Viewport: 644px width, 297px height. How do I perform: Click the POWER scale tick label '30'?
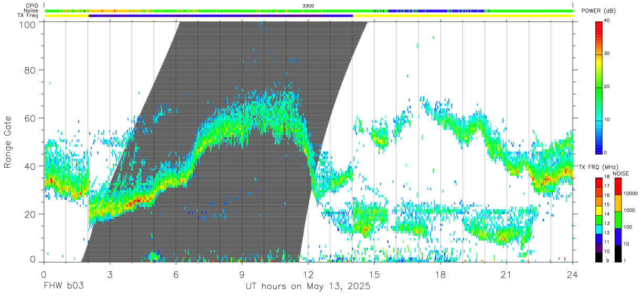[607, 54]
